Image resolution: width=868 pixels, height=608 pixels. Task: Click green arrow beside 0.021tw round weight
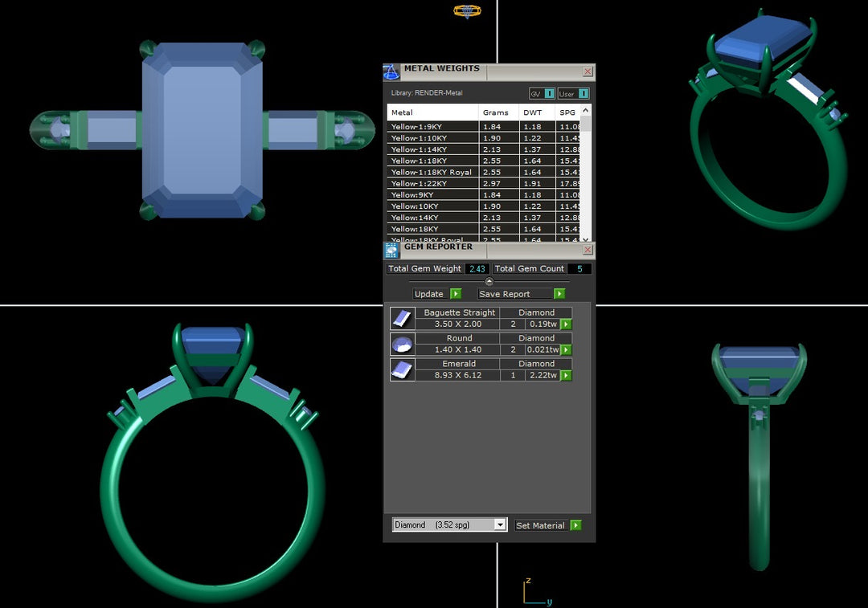[x=566, y=350]
